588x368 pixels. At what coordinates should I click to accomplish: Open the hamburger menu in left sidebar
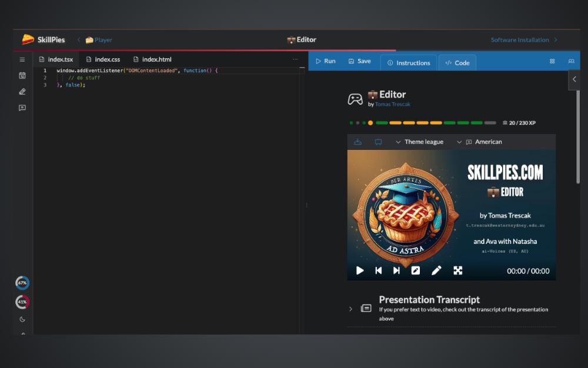coord(22,60)
